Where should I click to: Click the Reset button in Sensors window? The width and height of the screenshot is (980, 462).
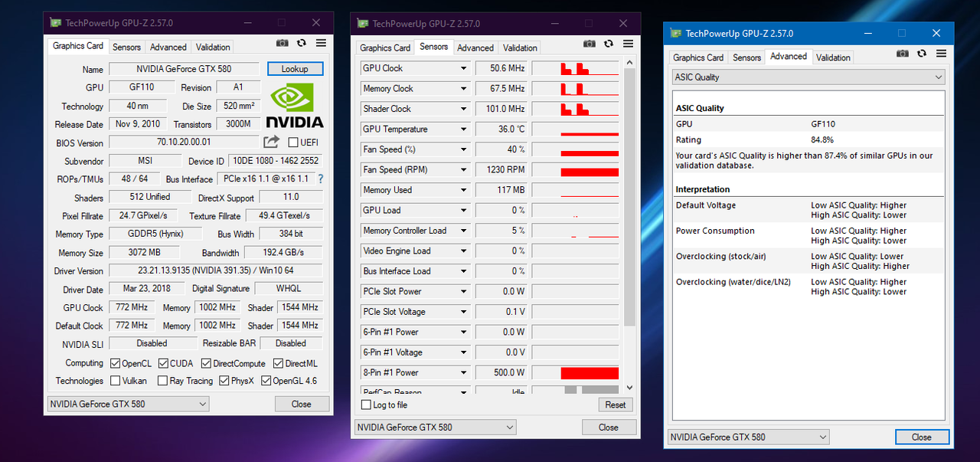(616, 405)
